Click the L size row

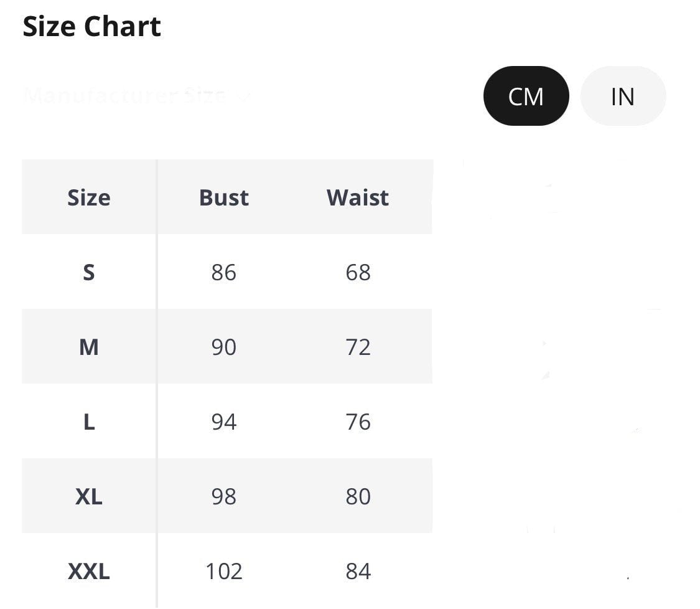89,422
